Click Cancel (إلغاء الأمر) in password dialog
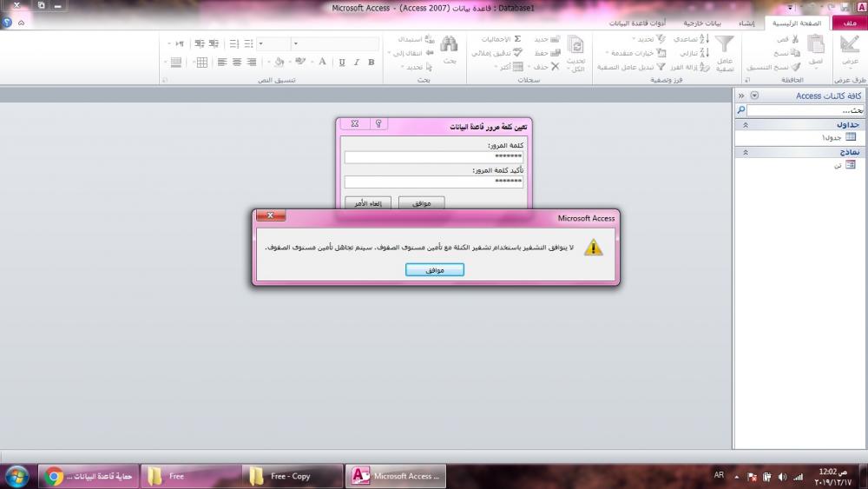Image resolution: width=868 pixels, height=489 pixels. coord(367,203)
